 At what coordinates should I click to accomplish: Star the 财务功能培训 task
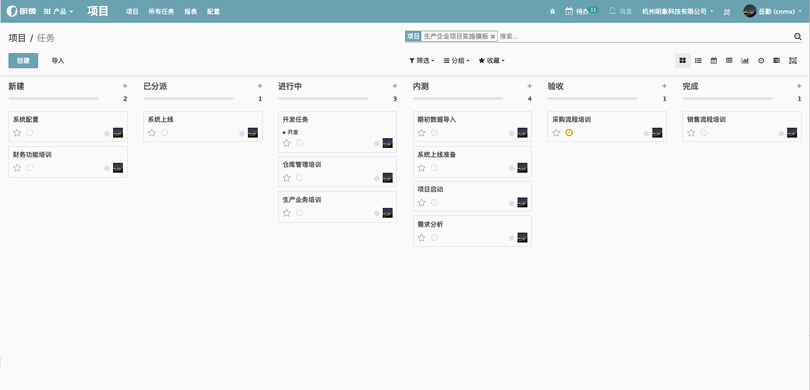(x=17, y=168)
